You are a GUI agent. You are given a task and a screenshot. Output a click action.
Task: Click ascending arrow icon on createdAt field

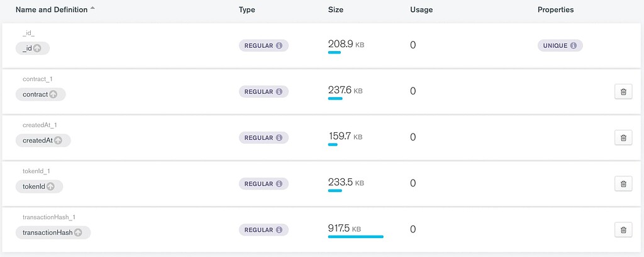pos(58,140)
